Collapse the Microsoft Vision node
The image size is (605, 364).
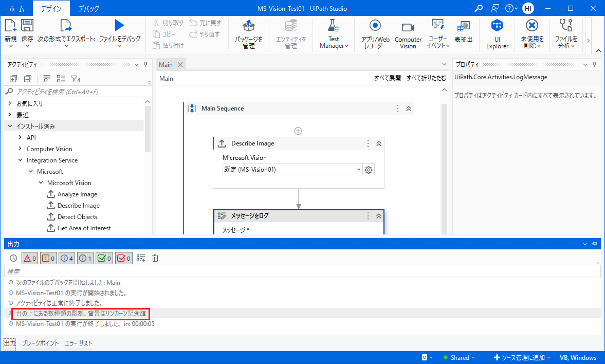(41, 183)
